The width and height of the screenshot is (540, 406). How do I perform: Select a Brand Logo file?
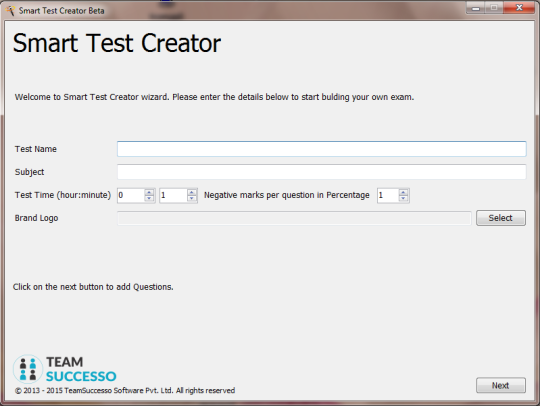coord(501,218)
